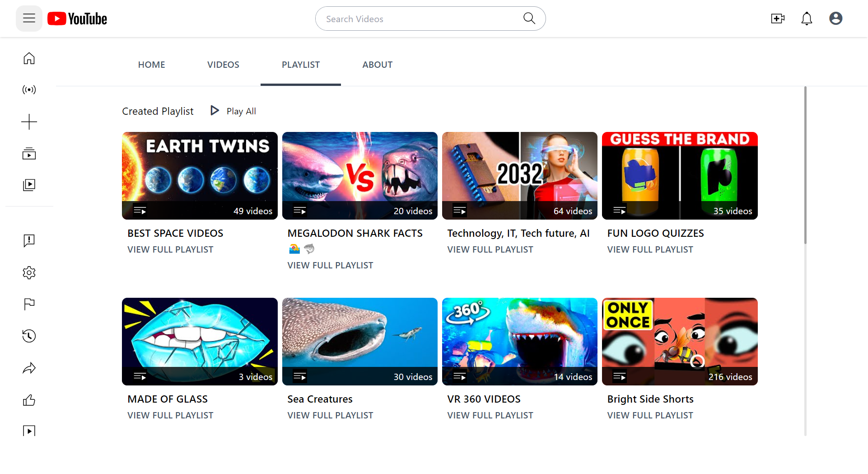Open watch history sidebar icon

pos(29,336)
